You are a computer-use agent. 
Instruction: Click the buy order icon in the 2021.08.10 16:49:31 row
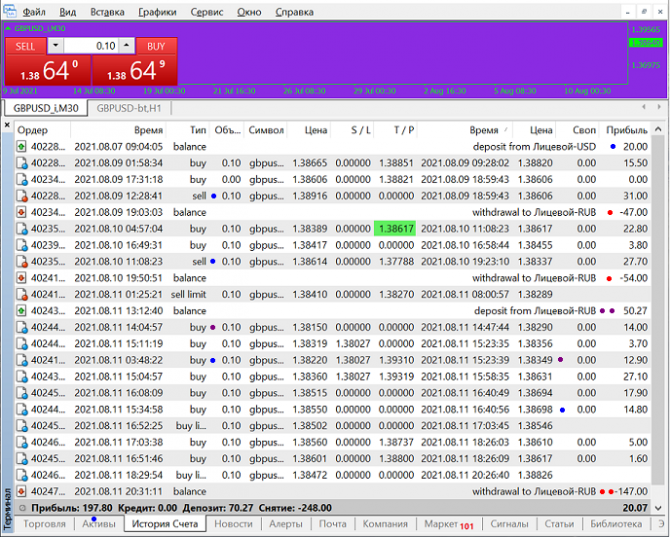click(x=21, y=245)
